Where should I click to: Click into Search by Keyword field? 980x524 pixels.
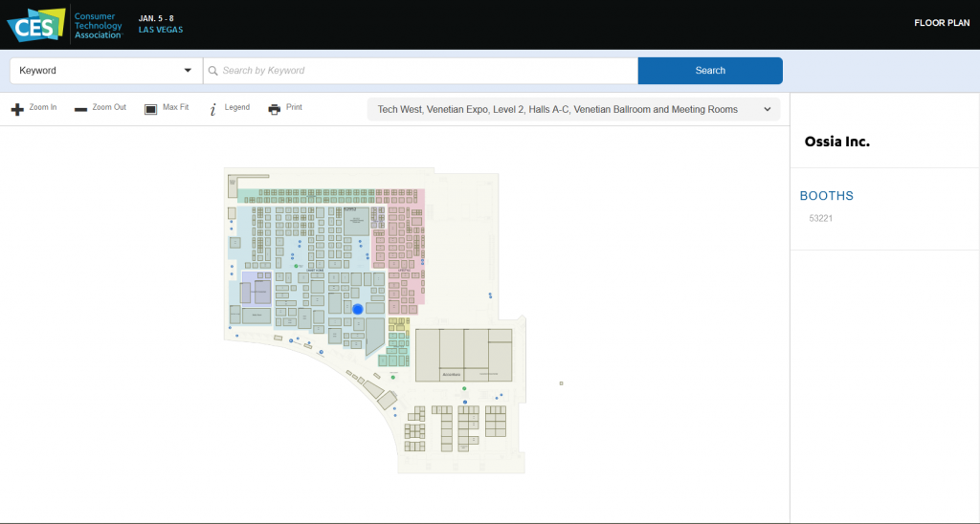[x=421, y=71]
